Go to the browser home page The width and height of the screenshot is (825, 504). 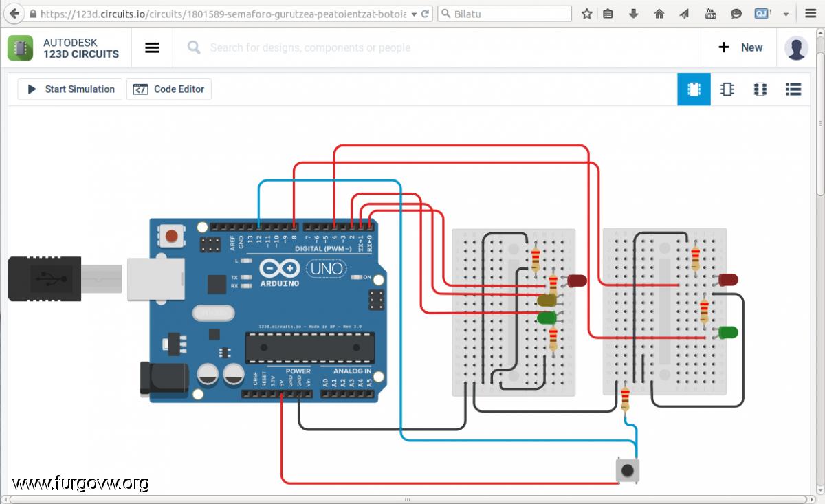[x=659, y=13]
